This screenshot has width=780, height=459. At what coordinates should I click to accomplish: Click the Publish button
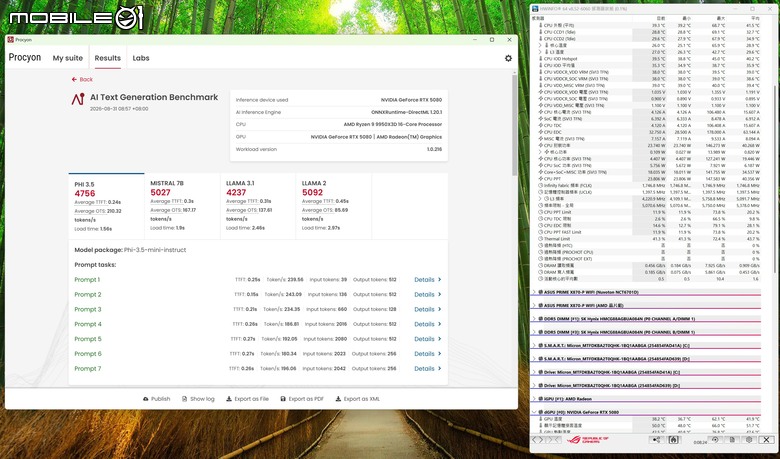[x=156, y=399]
